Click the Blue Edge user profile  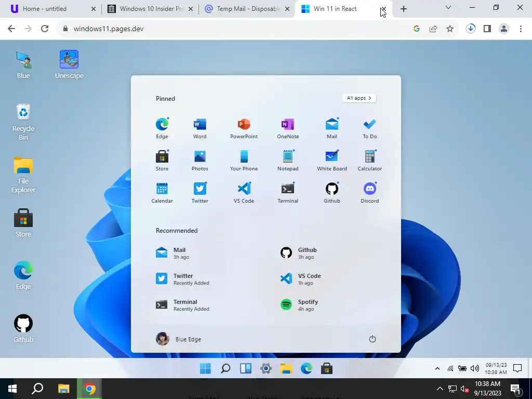179,339
